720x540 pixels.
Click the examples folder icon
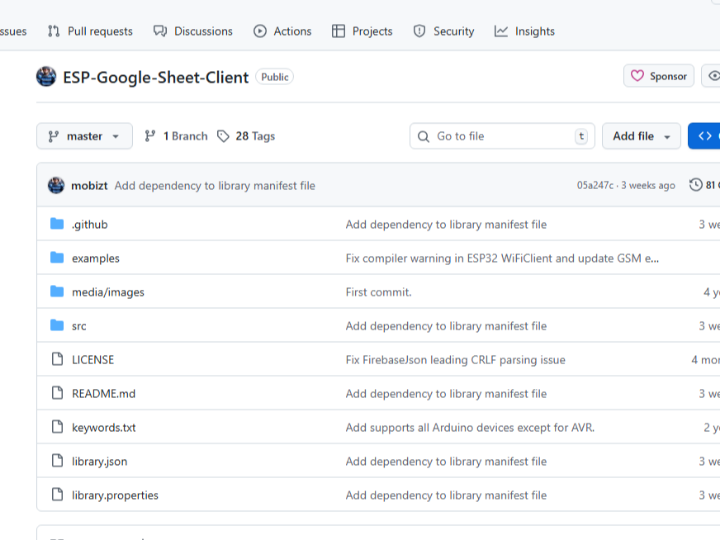click(x=57, y=258)
